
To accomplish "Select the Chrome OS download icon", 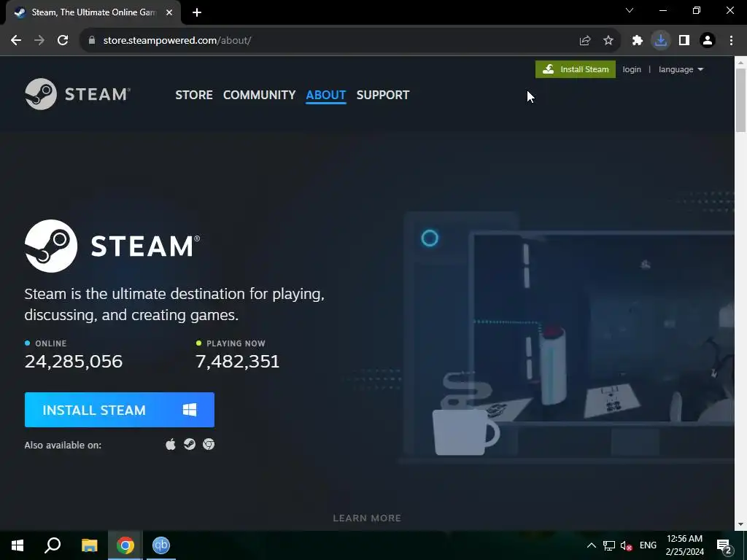I will 209,444.
